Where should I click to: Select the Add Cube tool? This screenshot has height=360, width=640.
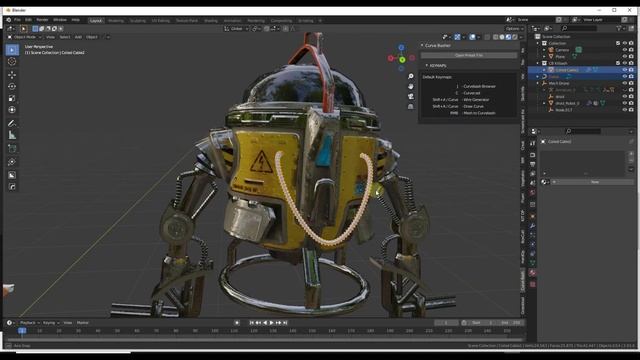click(x=12, y=149)
